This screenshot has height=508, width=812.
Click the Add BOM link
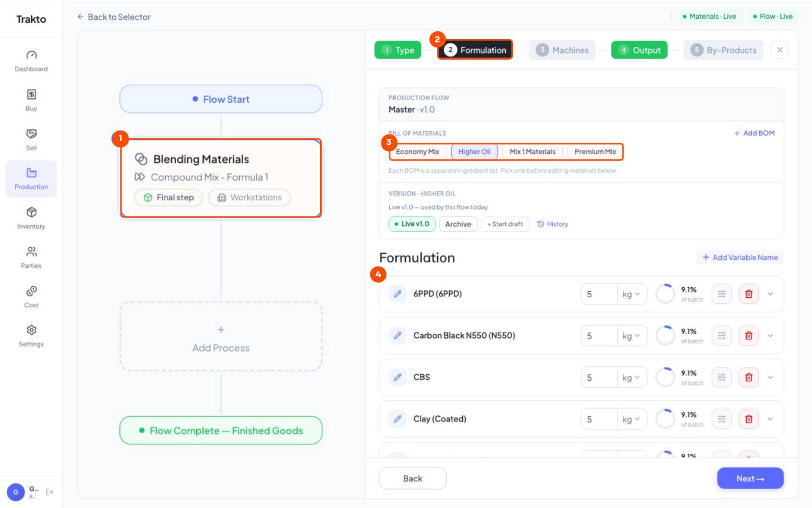(754, 133)
